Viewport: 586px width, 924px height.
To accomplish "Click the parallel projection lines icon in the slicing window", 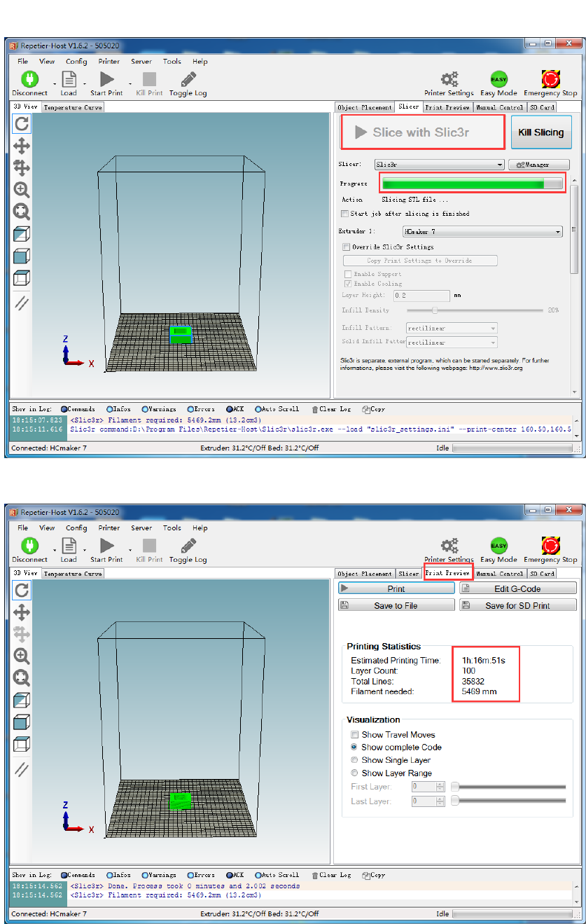I will coord(22,303).
